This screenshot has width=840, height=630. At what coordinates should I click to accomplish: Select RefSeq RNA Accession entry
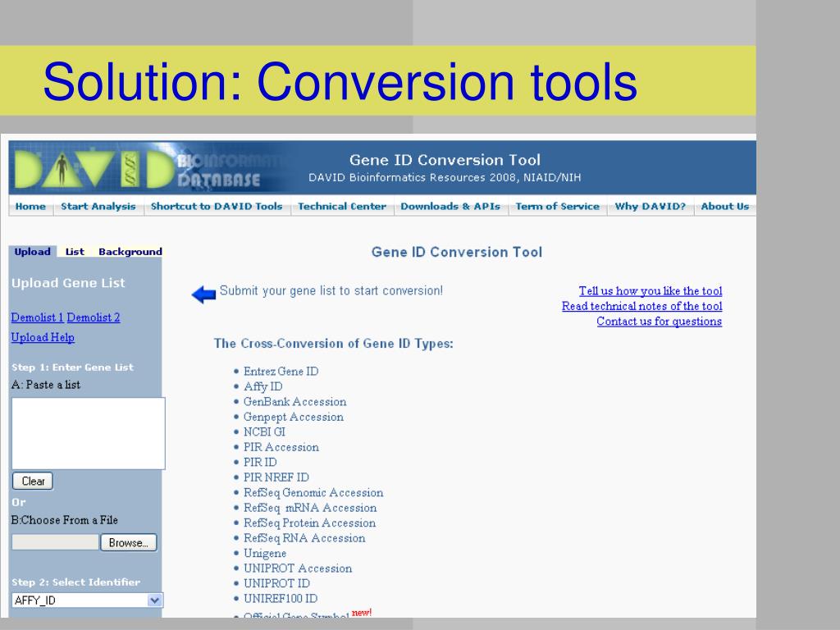click(x=304, y=538)
